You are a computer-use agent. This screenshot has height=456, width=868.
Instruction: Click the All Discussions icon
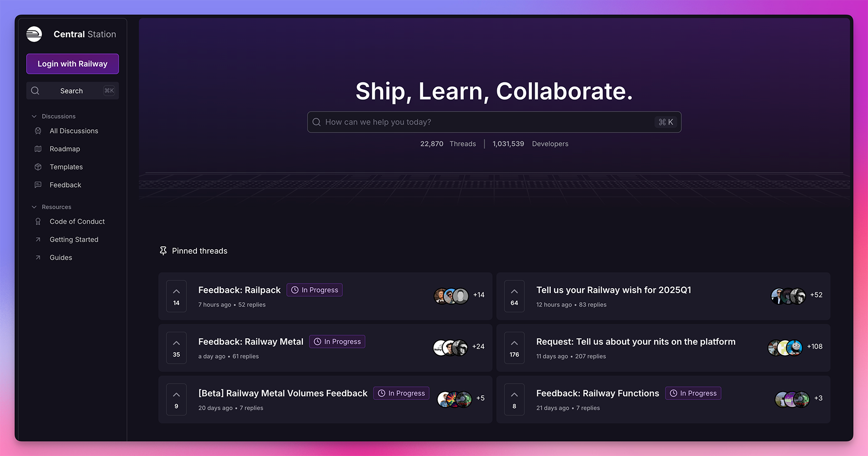tap(38, 131)
